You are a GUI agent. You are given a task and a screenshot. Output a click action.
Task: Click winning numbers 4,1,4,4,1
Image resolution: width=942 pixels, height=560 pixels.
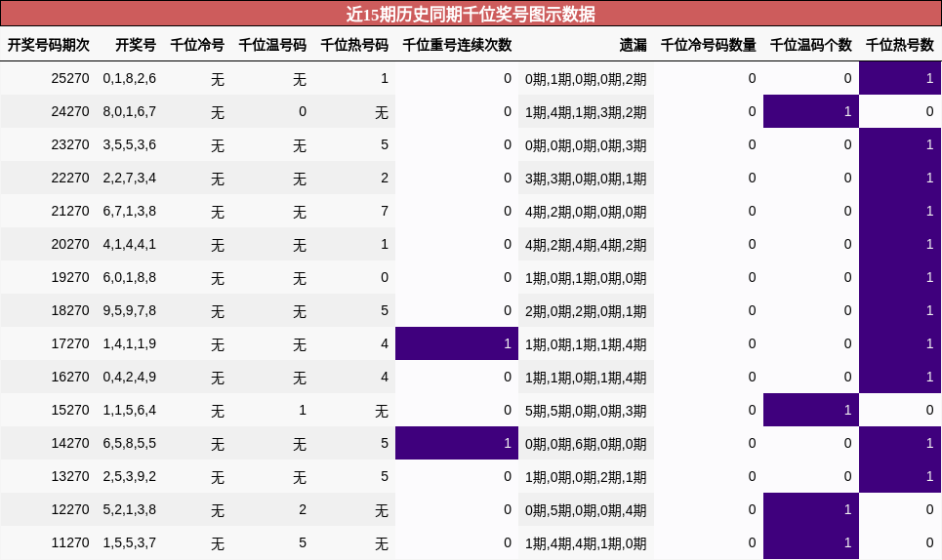[x=129, y=244]
